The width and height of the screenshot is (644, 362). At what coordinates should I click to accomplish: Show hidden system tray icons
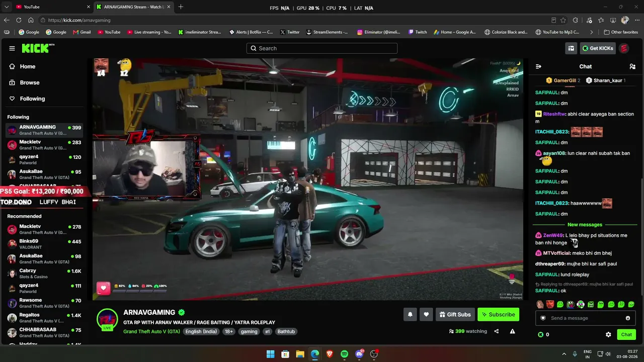pyautogui.click(x=564, y=354)
